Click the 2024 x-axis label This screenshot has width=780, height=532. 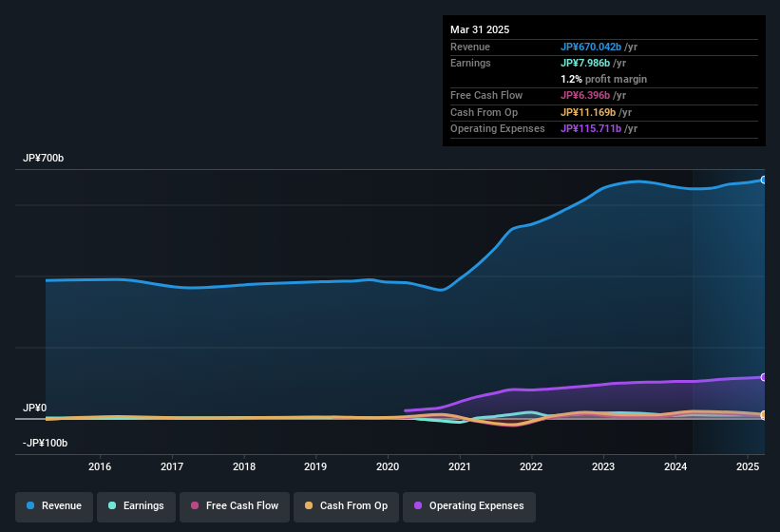click(675, 466)
